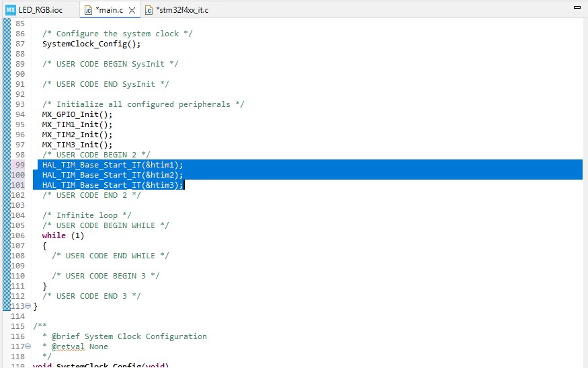This screenshot has height=368, width=588.
Task: Click '@brief System Clock Configuration' comment
Action: coord(128,336)
